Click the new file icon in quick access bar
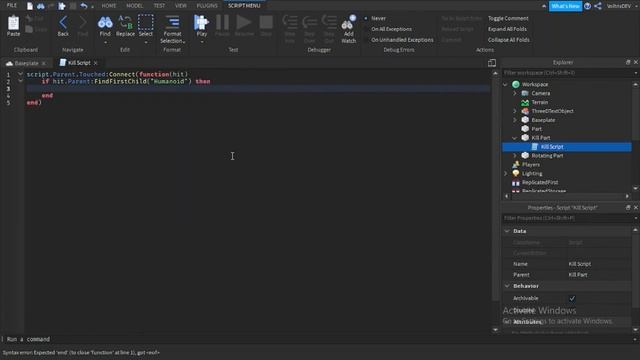This screenshot has height=360, width=640. tap(30, 6)
